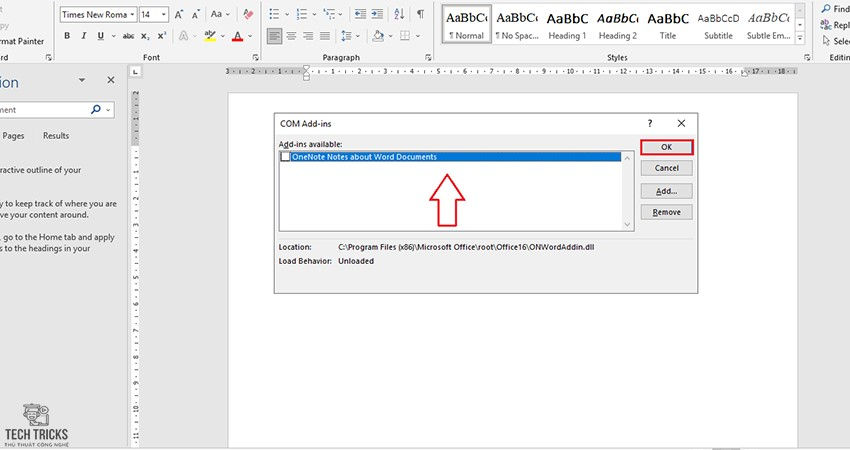The width and height of the screenshot is (850, 450).
Task: Increase font size with Grow Font
Action: tap(178, 15)
